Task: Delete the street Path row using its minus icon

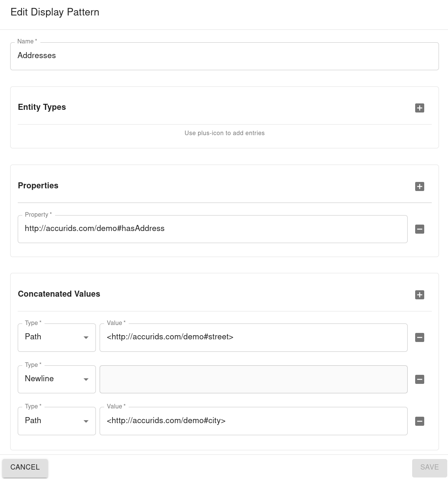Action: (x=419, y=337)
